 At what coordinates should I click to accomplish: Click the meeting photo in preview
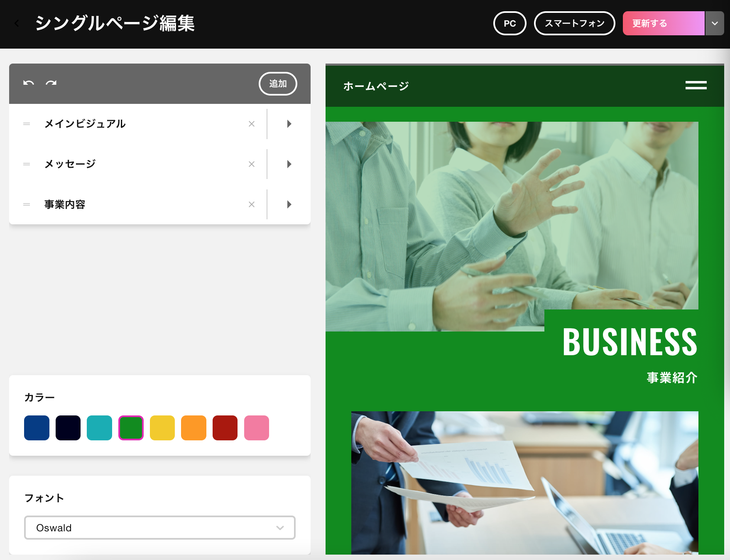click(x=512, y=226)
